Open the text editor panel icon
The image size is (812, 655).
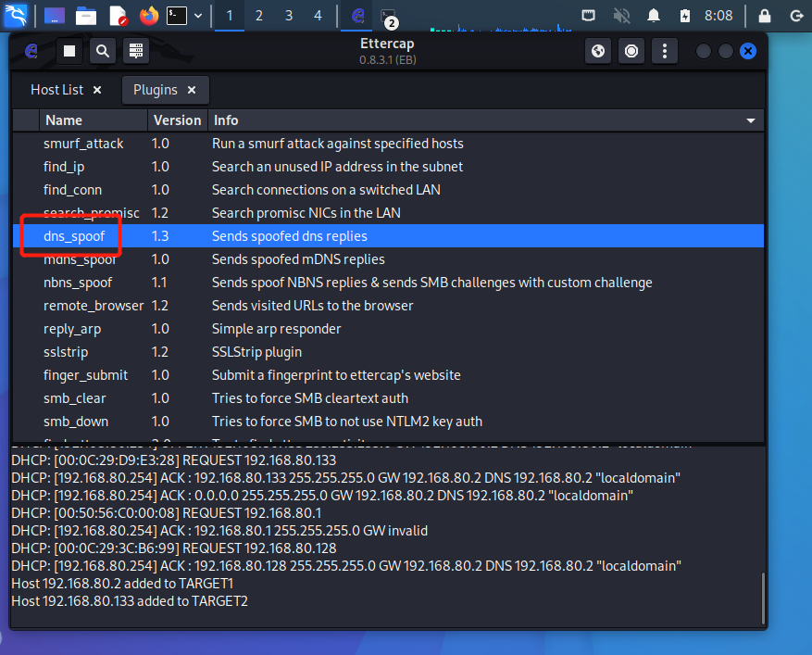coord(119,16)
